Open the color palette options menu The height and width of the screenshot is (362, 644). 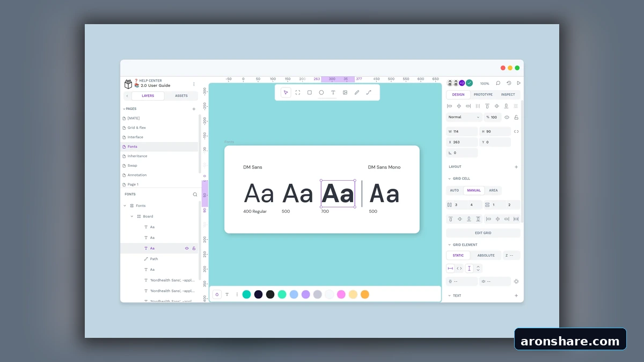click(x=237, y=294)
